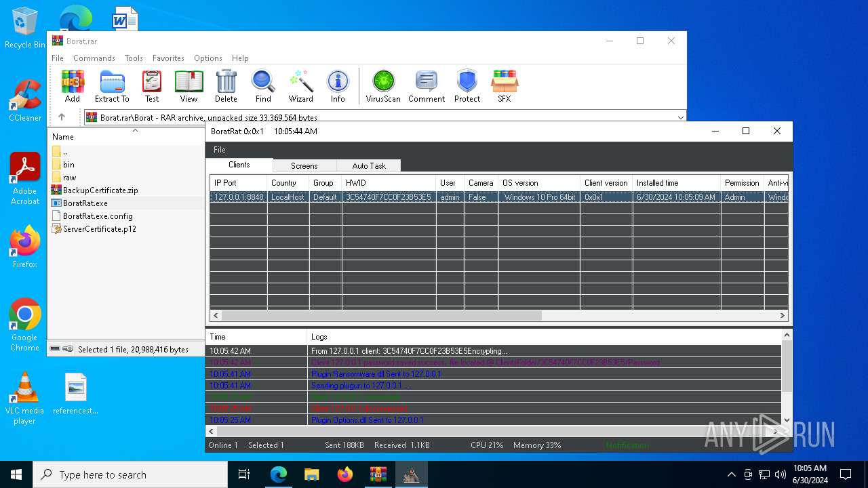Go up one folder level arrow

62,117
